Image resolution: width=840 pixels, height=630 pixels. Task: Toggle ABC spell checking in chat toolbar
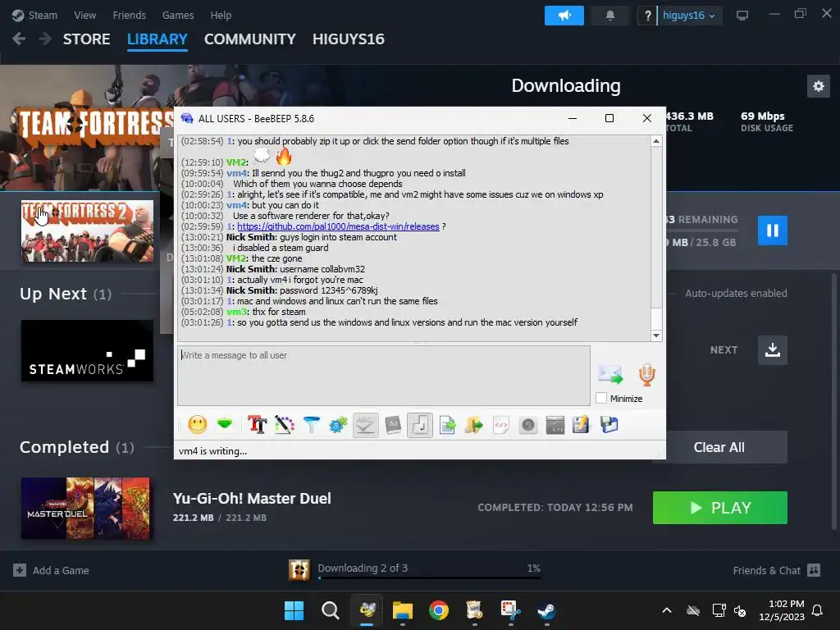tap(365, 425)
